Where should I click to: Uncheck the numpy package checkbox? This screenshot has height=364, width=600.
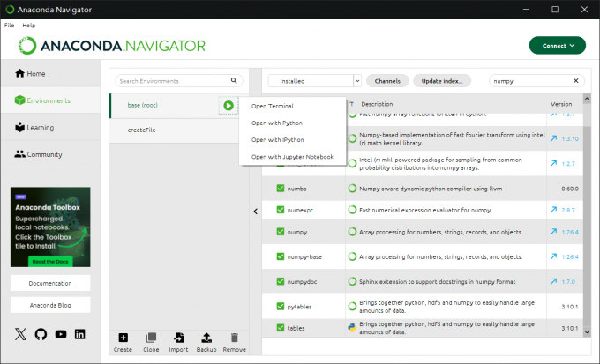pyautogui.click(x=281, y=232)
